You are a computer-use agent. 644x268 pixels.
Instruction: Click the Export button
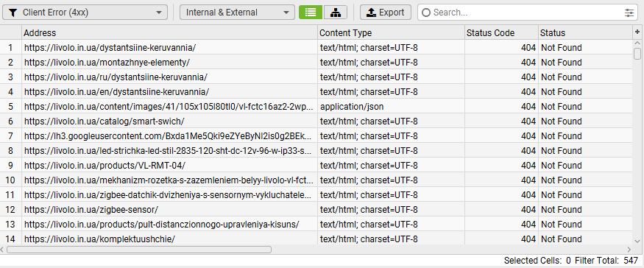[386, 13]
